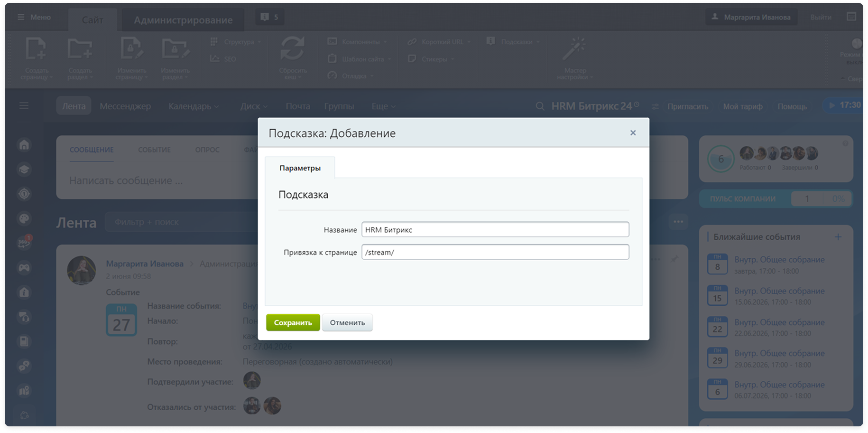The image size is (868, 433).
Task: Open the home icon in sidebar
Action: tap(24, 145)
